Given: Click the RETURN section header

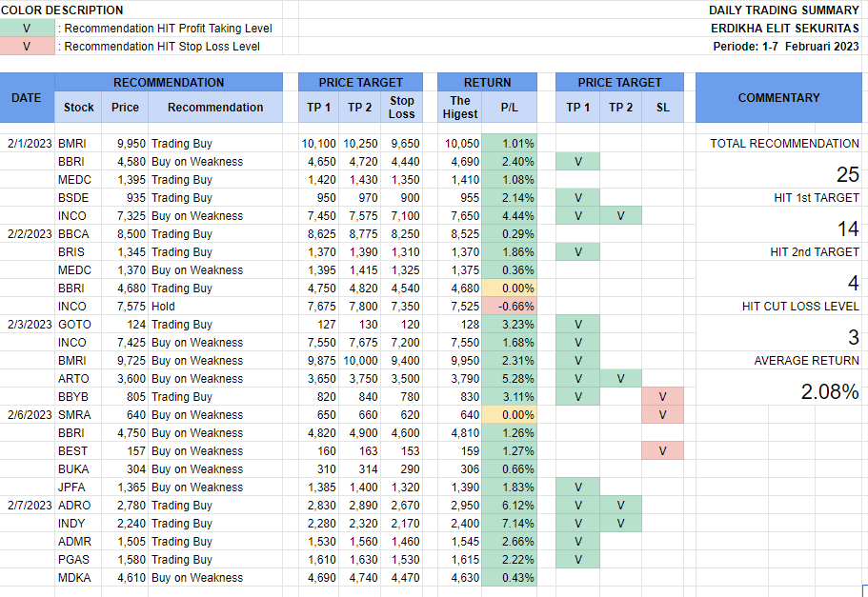Looking at the screenshot, I should (x=487, y=83).
